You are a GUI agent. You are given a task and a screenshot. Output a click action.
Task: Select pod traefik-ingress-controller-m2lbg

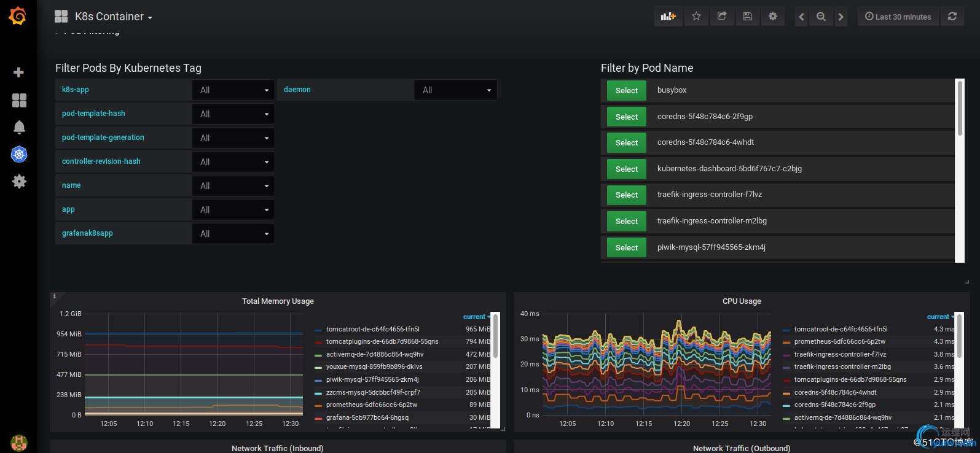(x=627, y=221)
